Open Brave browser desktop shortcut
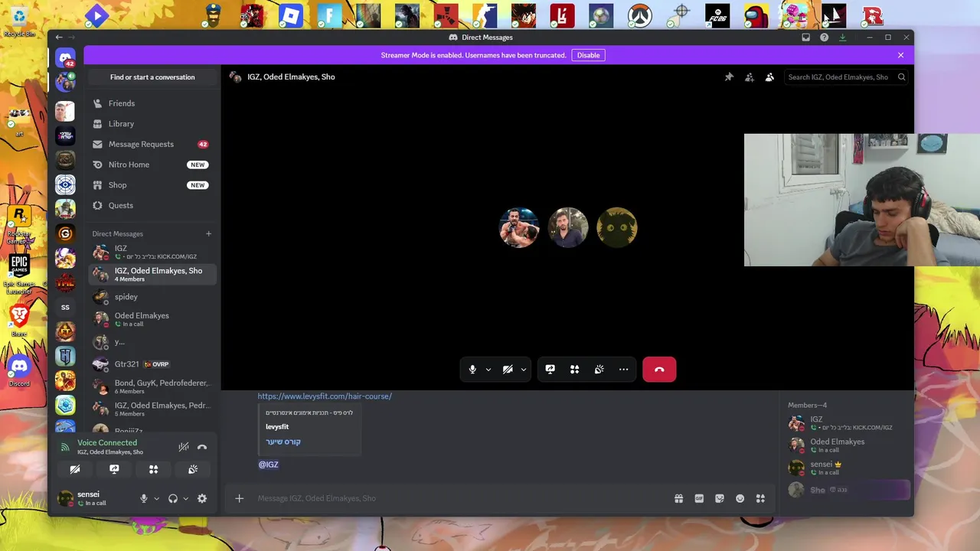 tap(19, 318)
